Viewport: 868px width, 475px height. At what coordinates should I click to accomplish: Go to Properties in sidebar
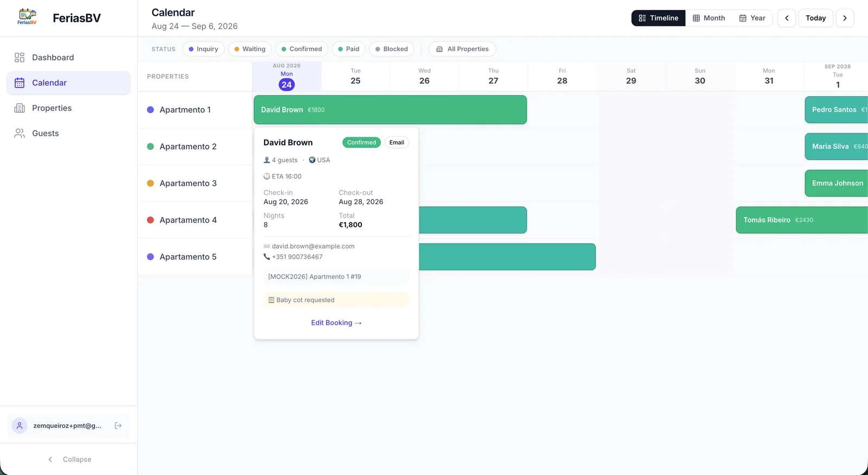(68, 108)
